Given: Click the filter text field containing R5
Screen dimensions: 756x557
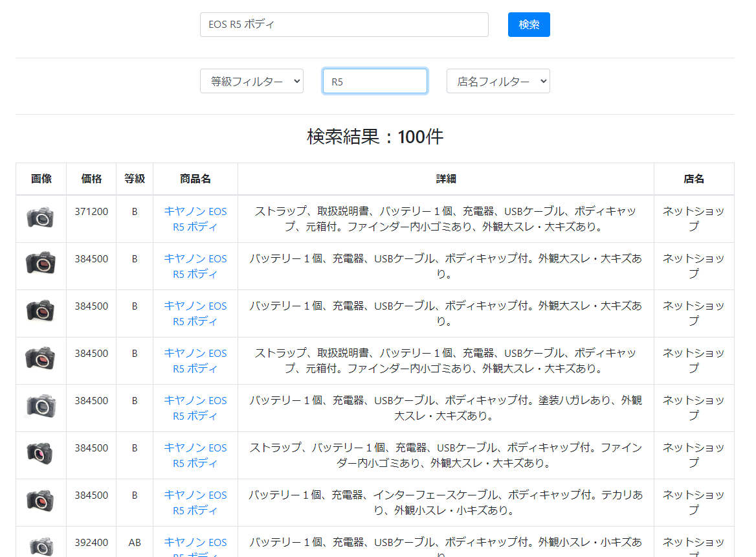Looking at the screenshot, I should [x=375, y=81].
